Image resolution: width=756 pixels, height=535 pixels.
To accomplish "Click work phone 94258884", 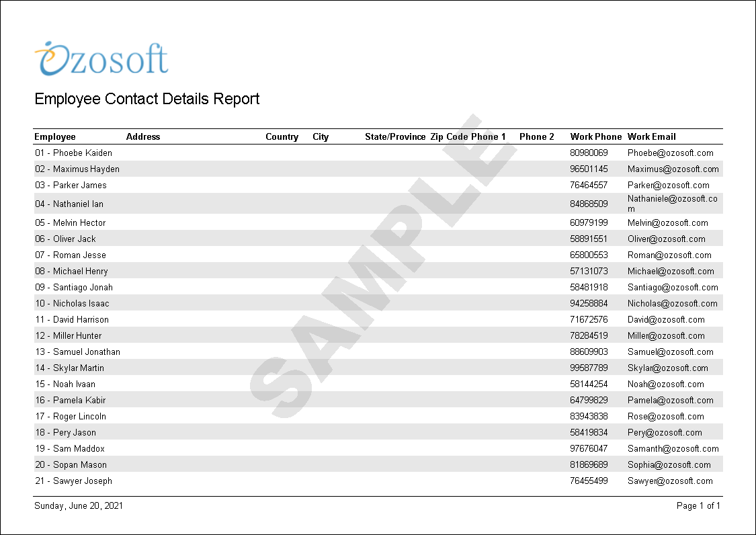I will point(589,303).
